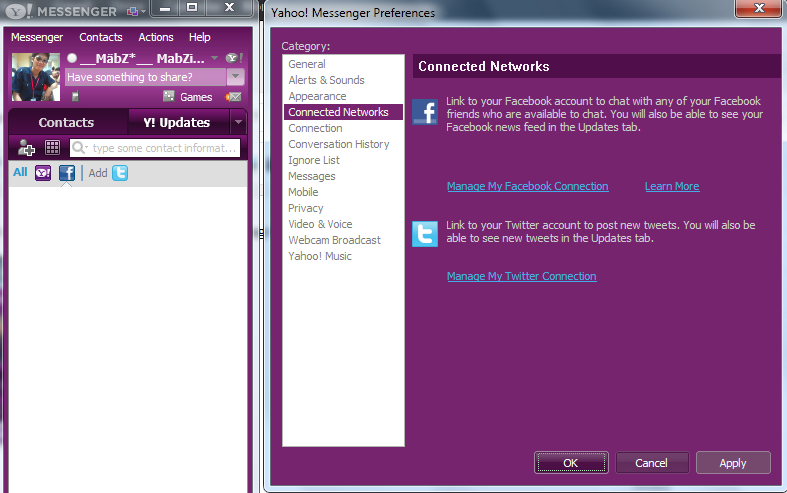Open the Messenger menu
Viewport: 787px width, 493px height.
click(x=37, y=37)
